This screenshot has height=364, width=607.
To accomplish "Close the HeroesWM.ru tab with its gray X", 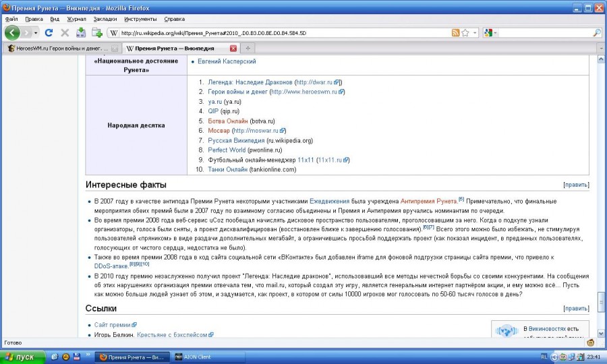I will (x=115, y=49).
